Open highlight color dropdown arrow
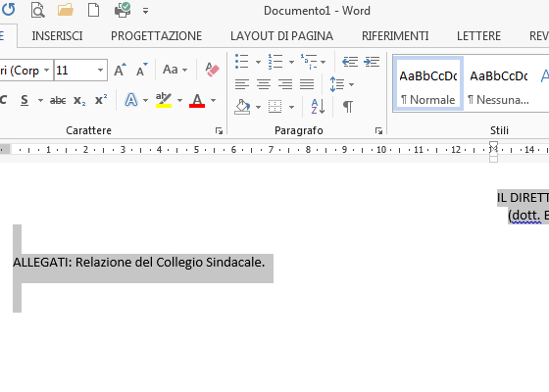This screenshot has height=392, width=549. (179, 100)
